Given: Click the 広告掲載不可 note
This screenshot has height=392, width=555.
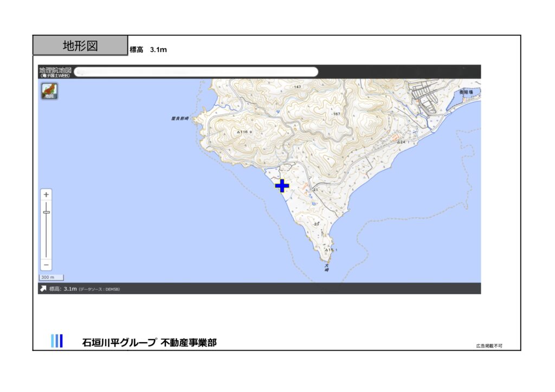Looking at the screenshot, I should (x=489, y=345).
